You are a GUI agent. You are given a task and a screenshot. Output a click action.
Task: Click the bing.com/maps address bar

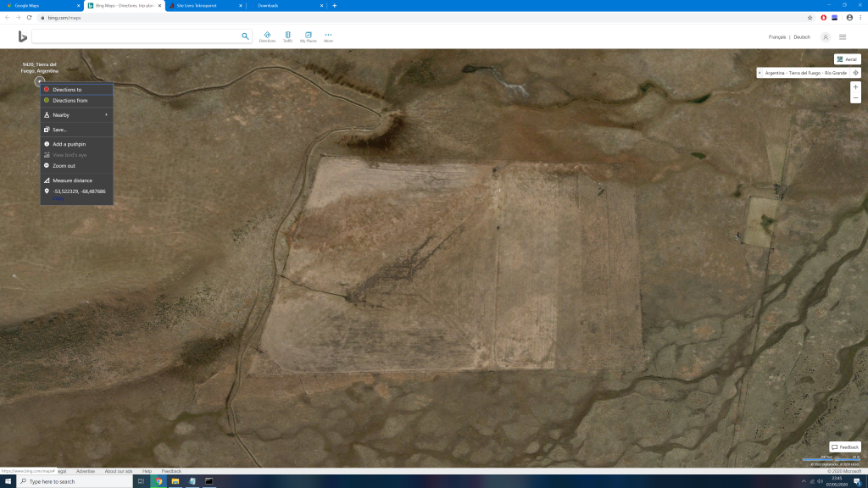point(420,18)
